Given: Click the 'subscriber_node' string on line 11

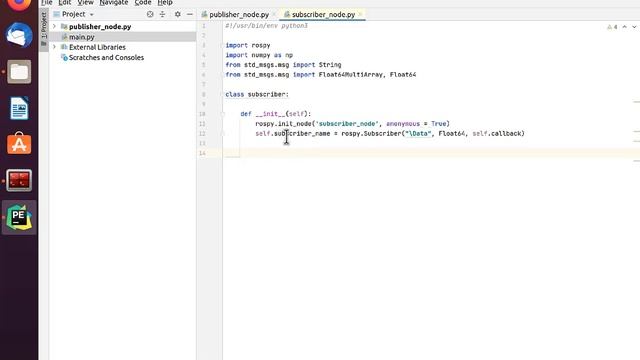Looking at the screenshot, I should pyautogui.click(x=347, y=124).
